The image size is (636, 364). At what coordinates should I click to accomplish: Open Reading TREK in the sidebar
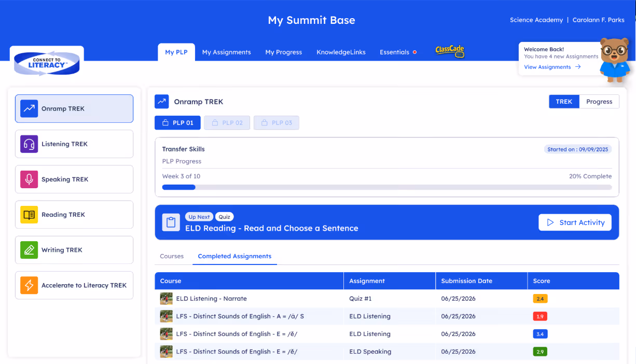click(74, 214)
